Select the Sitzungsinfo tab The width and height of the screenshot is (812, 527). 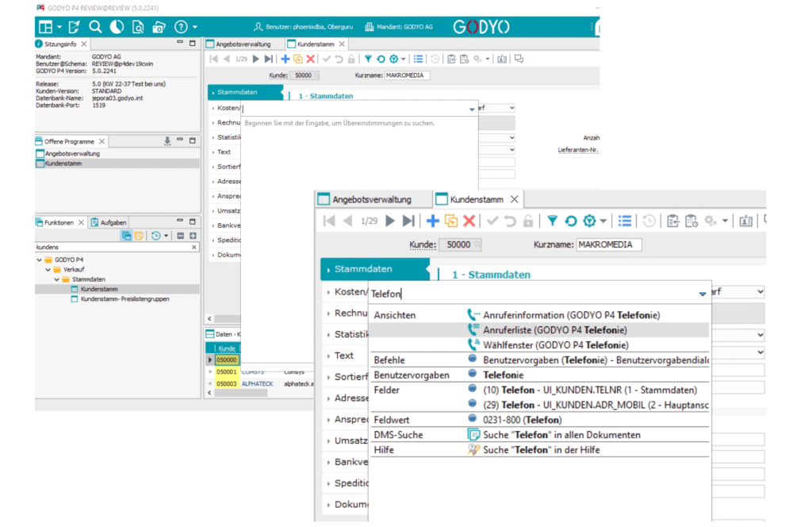(x=60, y=44)
